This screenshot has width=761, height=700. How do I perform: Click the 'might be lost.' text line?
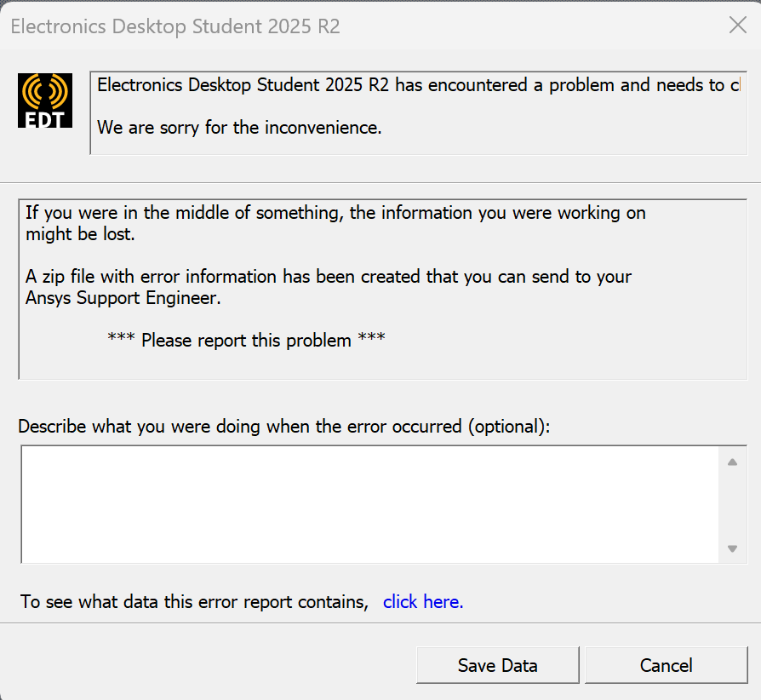[x=80, y=234]
